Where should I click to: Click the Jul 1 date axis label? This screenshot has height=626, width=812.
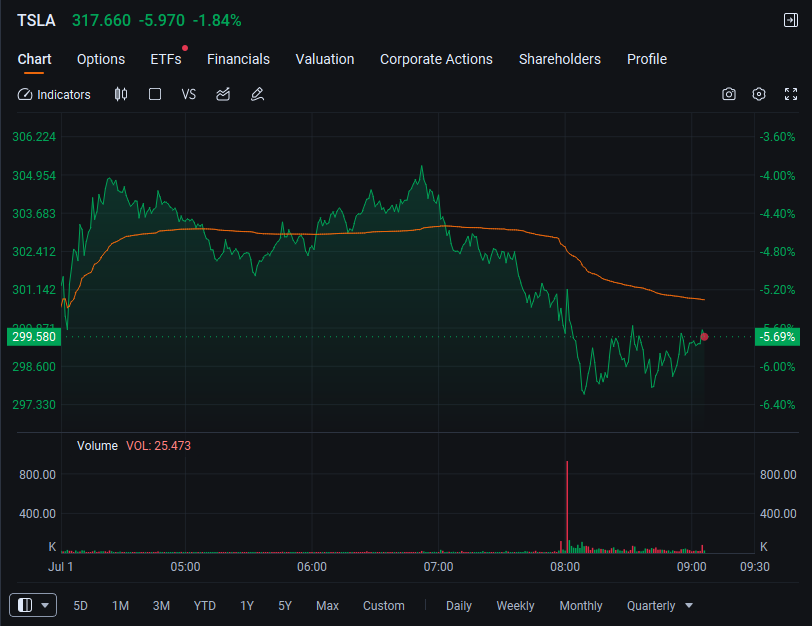[61, 567]
